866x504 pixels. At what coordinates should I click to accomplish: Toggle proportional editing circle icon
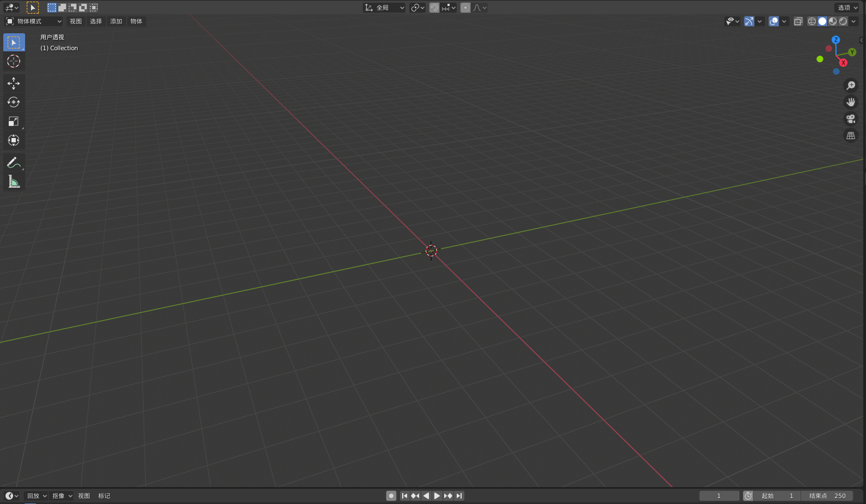(x=465, y=8)
